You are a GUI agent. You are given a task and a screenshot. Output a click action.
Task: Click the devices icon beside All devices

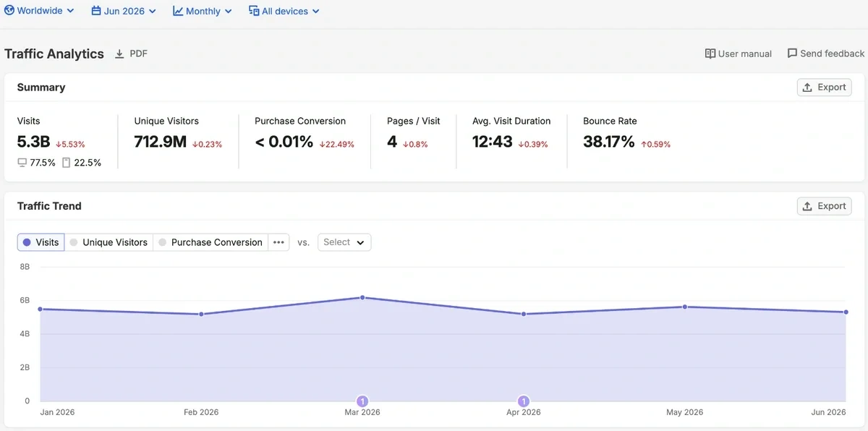[254, 11]
